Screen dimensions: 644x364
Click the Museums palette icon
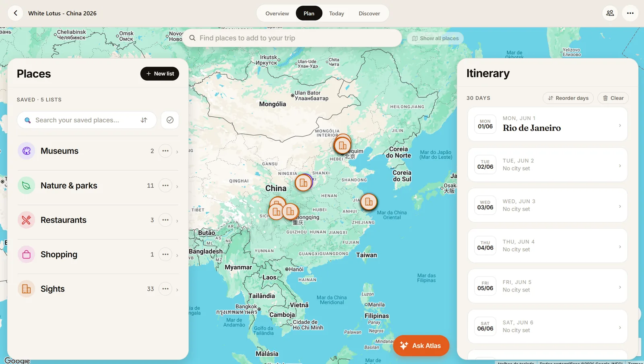tap(27, 151)
